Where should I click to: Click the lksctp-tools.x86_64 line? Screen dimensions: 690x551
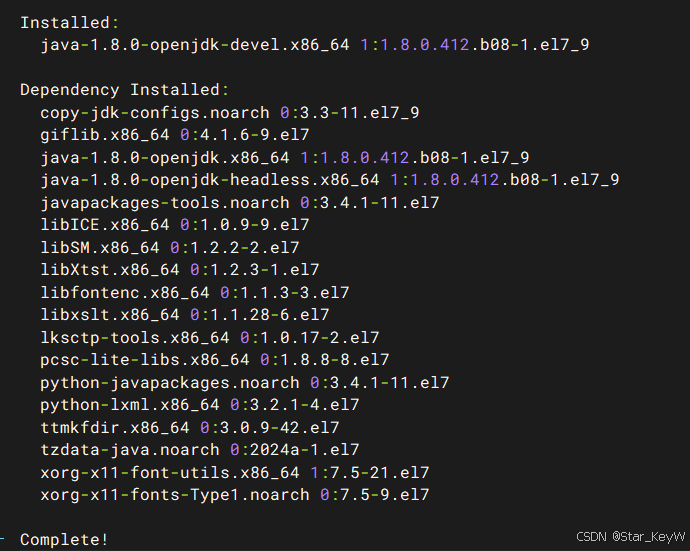point(209,338)
